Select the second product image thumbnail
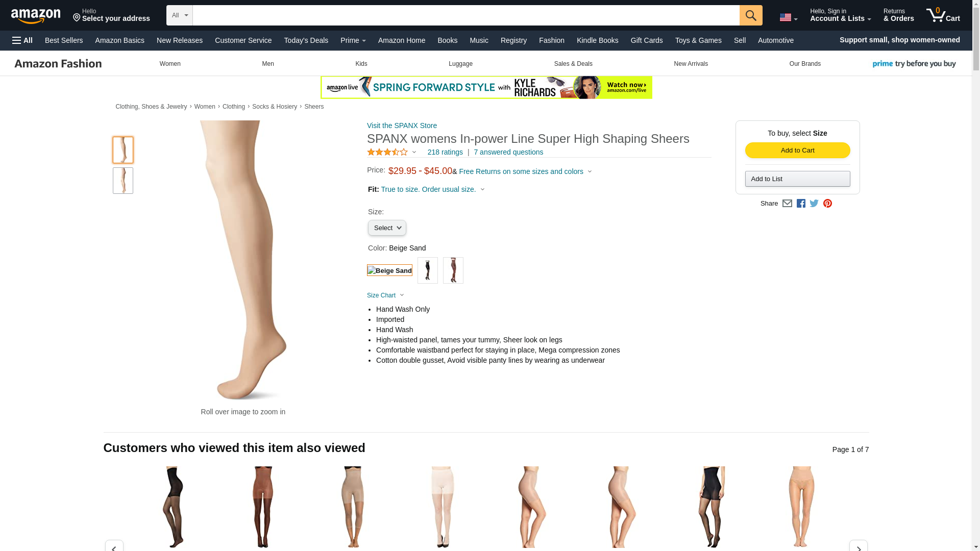The width and height of the screenshot is (980, 551). point(122,181)
